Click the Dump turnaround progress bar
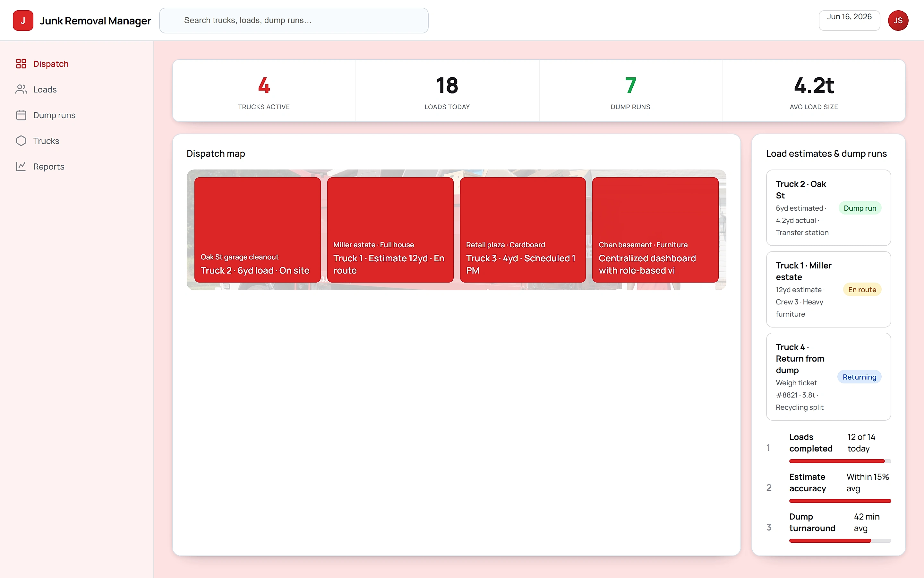Viewport: 924px width, 578px height. [840, 540]
